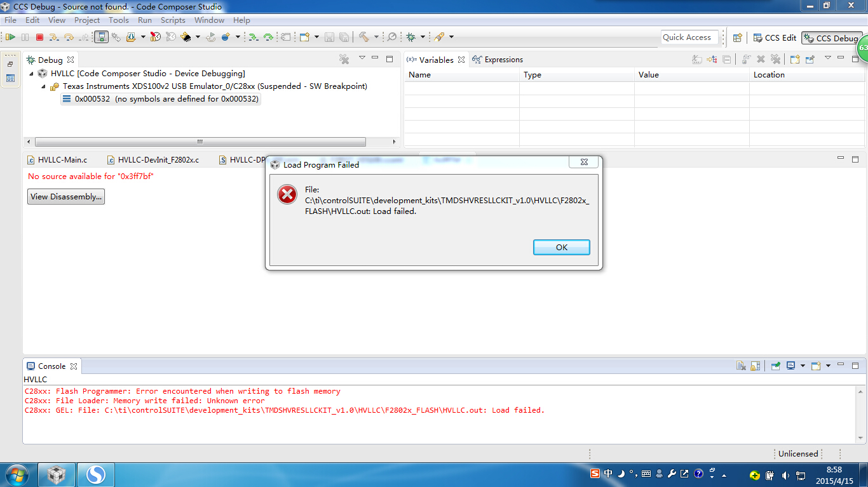Viewport: 868px width, 487px height.
Task: Click the Restart icon in toolbar
Action: click(211, 37)
